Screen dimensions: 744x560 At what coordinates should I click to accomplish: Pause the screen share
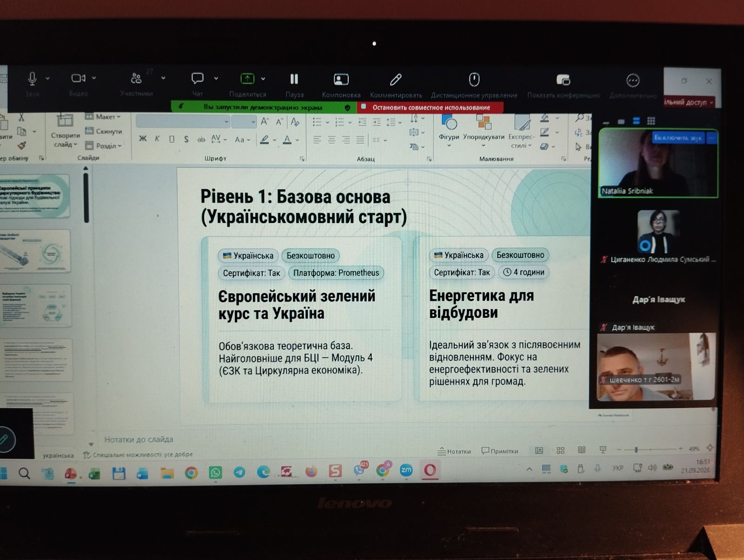tap(294, 79)
